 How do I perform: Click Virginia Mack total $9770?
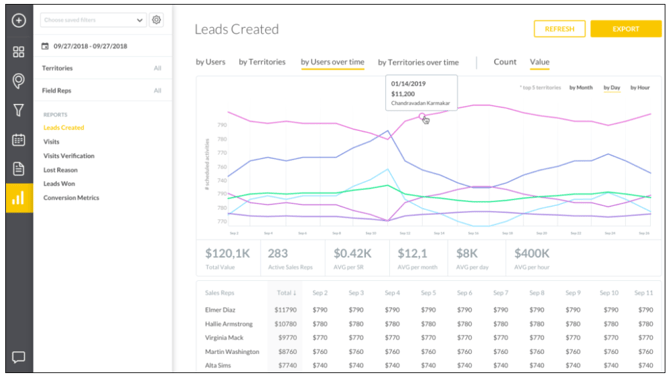pyautogui.click(x=288, y=338)
